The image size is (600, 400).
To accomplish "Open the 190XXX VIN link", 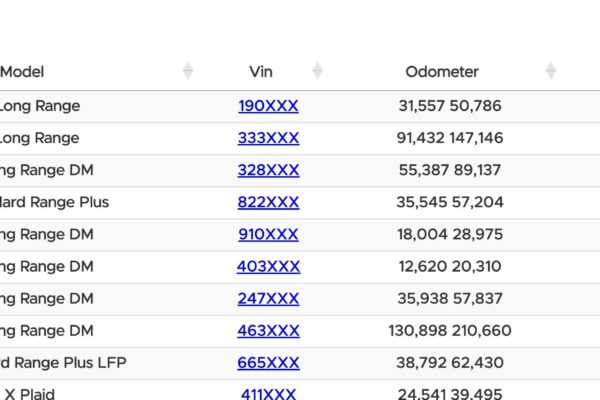I will (x=268, y=106).
